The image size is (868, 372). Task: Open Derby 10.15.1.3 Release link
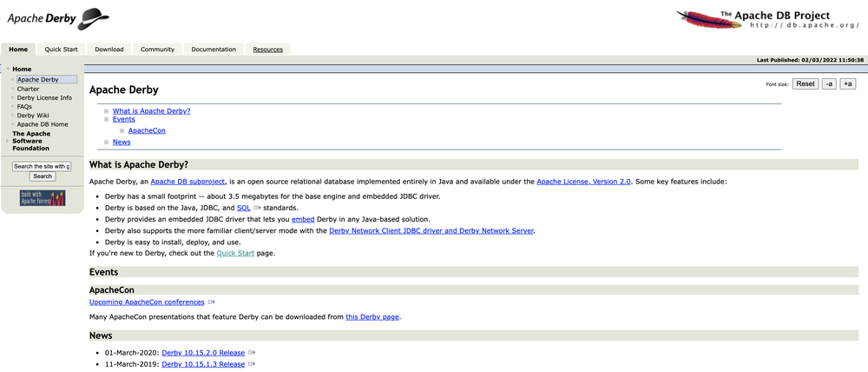click(203, 364)
